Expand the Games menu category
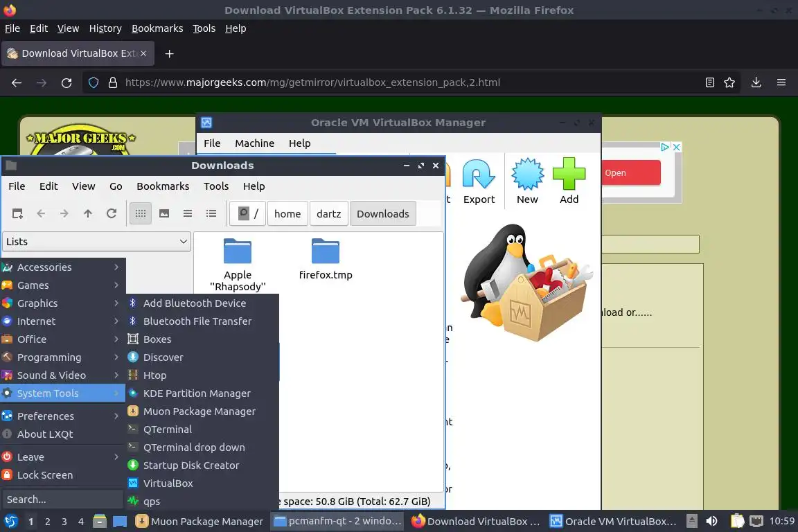Screen dimensions: 798x532 (x=62, y=285)
